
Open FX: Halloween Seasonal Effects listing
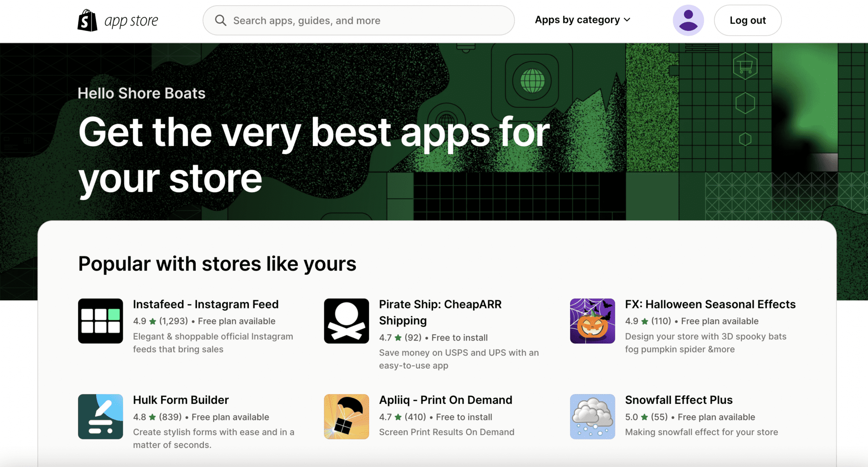click(710, 304)
